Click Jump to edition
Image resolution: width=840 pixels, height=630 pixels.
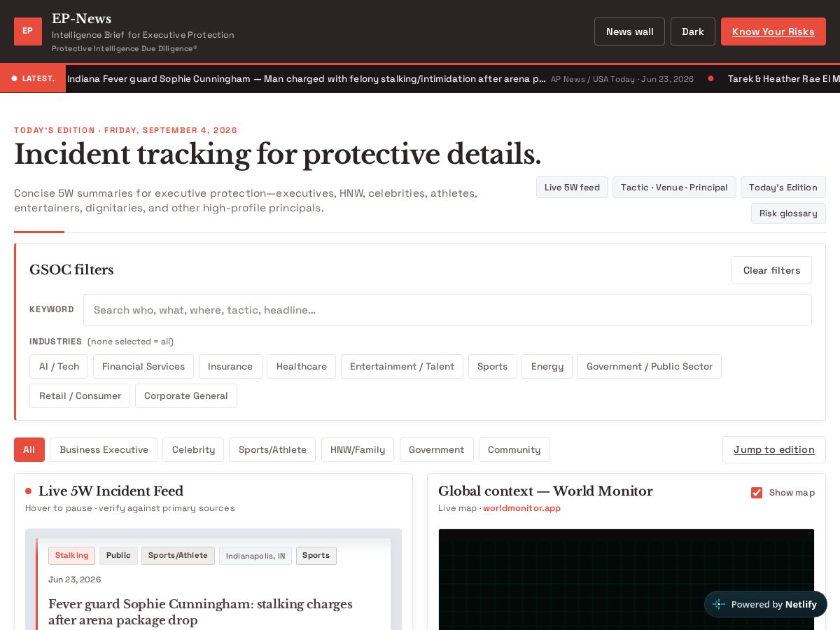click(774, 449)
